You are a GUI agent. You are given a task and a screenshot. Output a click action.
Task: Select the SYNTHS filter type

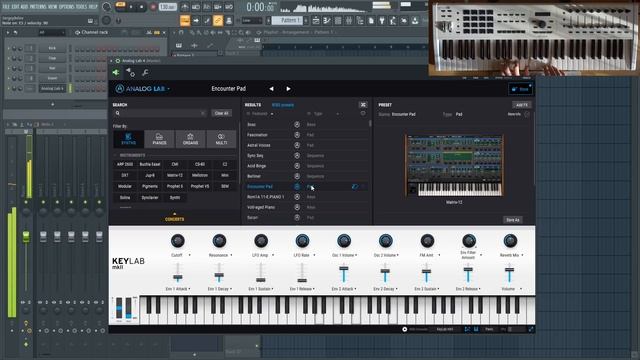(129, 139)
